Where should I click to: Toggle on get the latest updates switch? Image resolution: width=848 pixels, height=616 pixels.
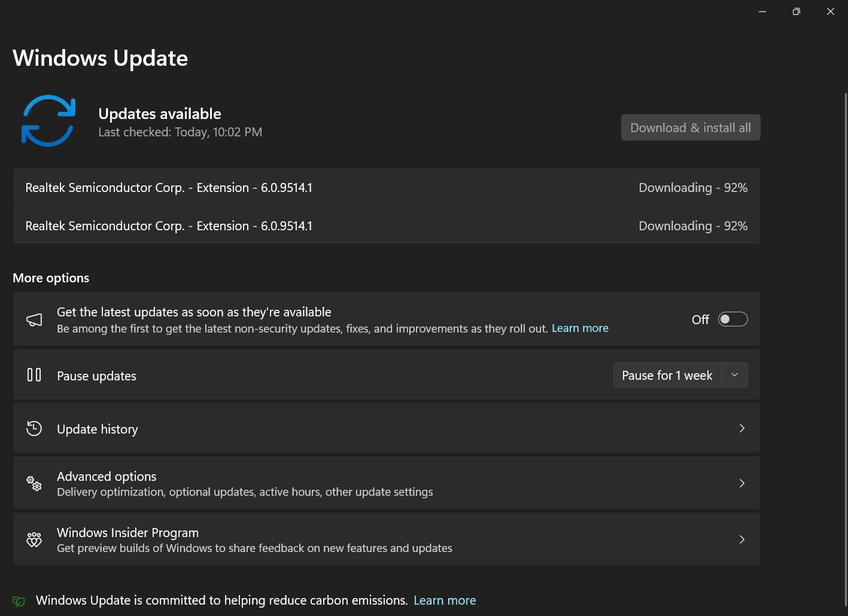732,319
